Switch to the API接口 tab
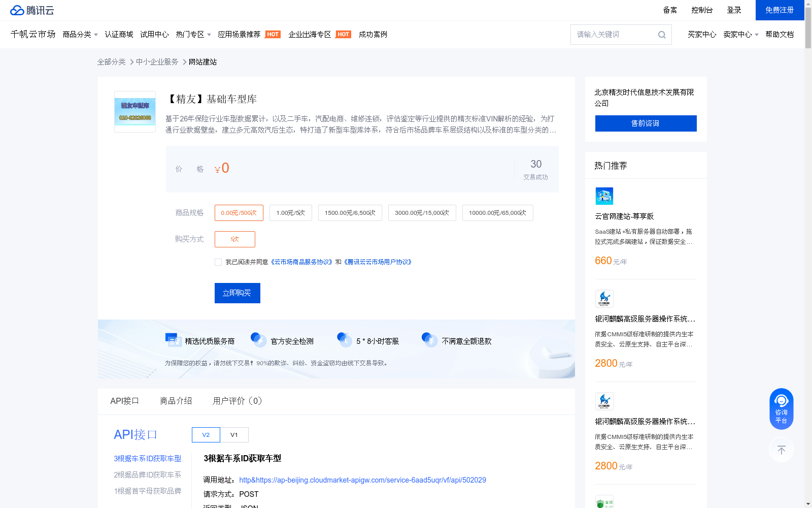The image size is (812, 508). [x=125, y=401]
